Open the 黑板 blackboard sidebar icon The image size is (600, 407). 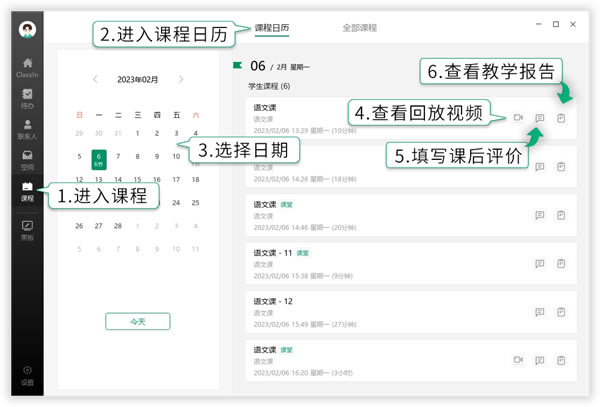pyautogui.click(x=27, y=229)
